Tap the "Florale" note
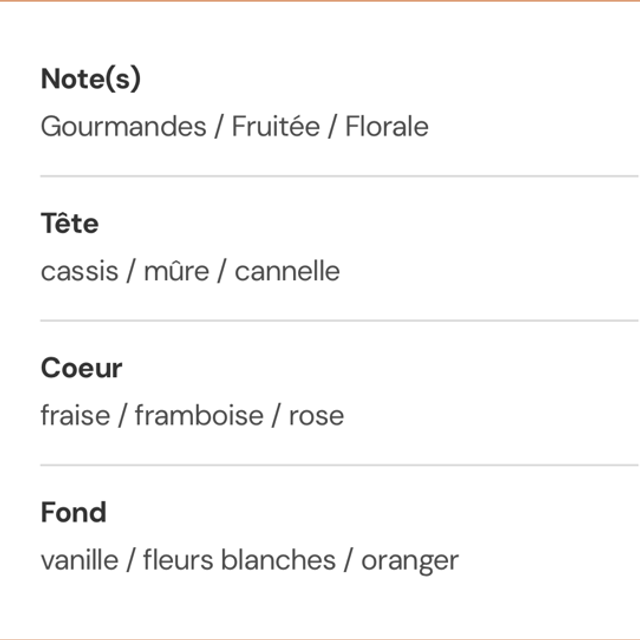 pyautogui.click(x=387, y=127)
